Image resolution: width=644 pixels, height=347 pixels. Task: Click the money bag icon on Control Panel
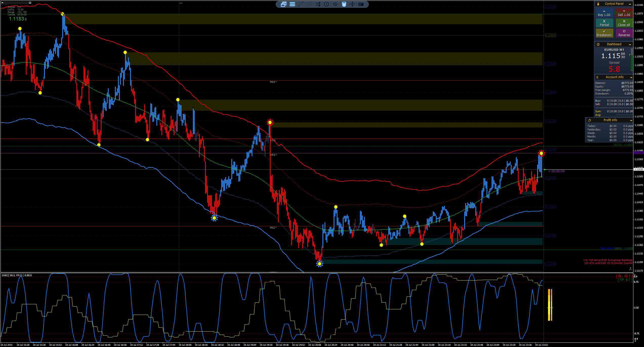(598, 4)
